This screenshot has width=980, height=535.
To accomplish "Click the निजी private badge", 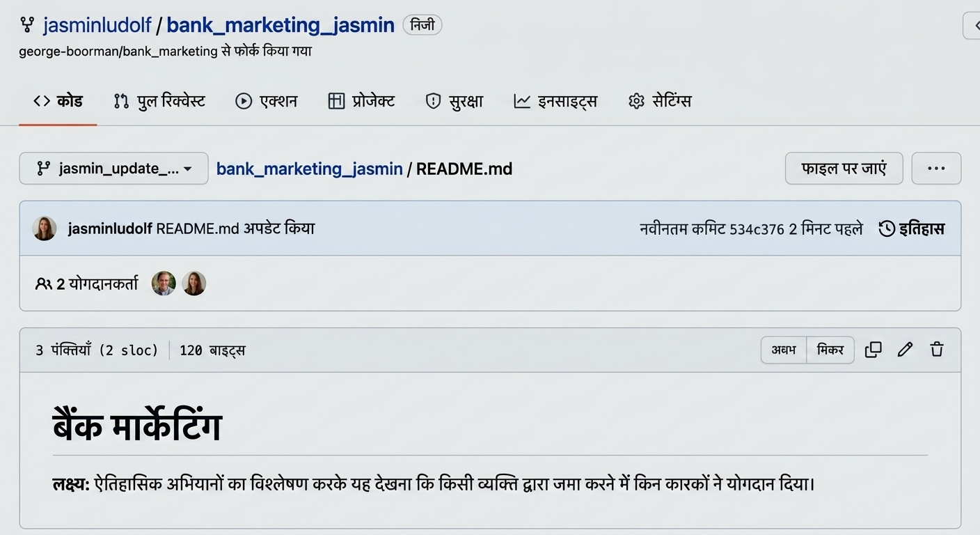I will click(422, 26).
